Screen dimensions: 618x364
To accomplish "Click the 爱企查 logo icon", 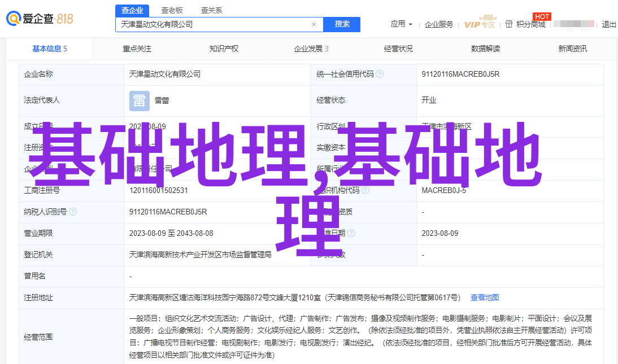I will click(x=14, y=19).
